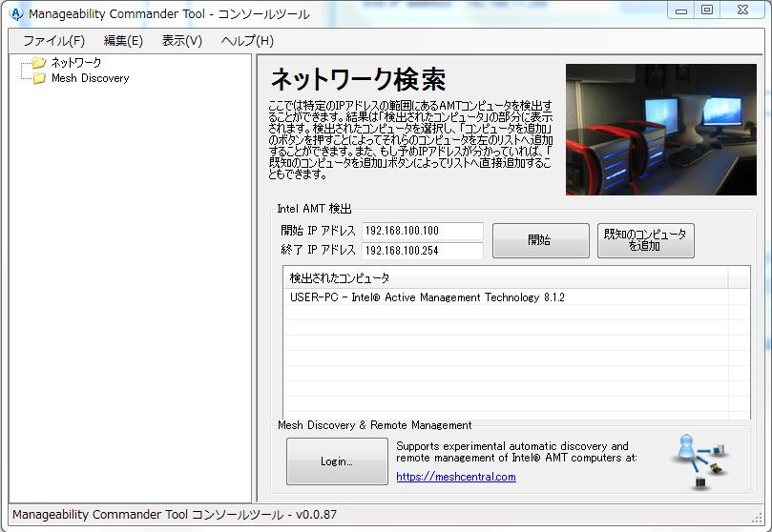Click 既知のコンピュータを追加 button
This screenshot has width=772, height=532.
[x=645, y=240]
